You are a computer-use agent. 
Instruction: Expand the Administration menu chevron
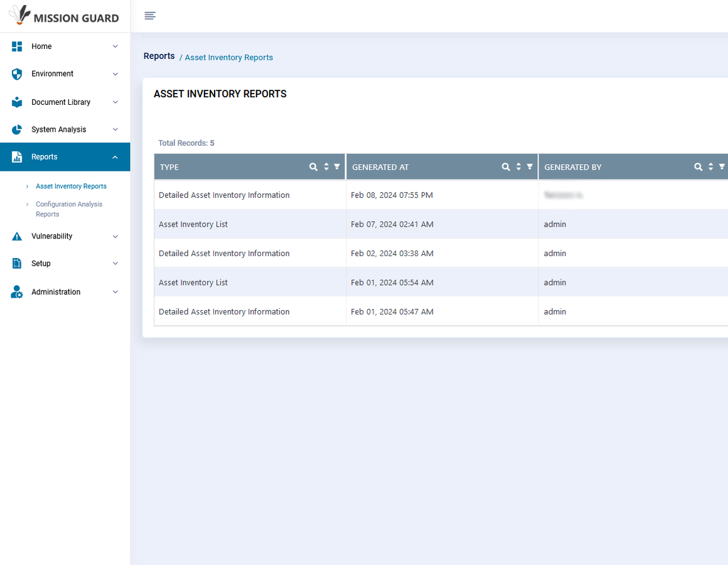coord(115,292)
